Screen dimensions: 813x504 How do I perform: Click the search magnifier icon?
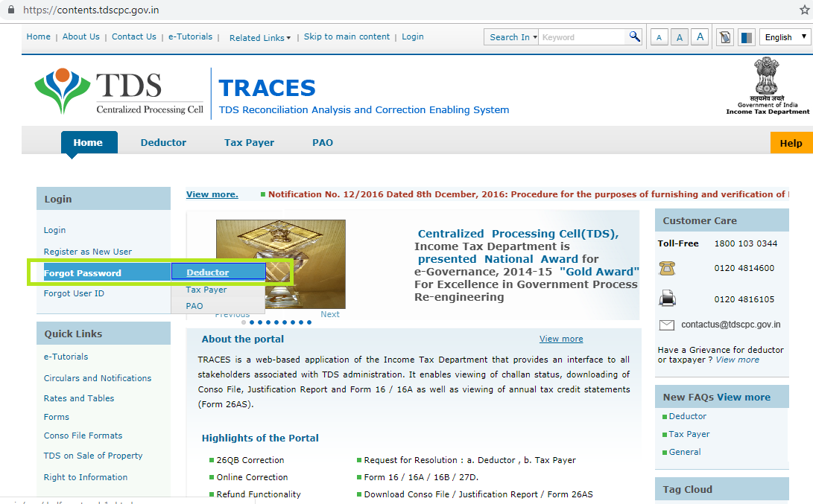coord(634,36)
